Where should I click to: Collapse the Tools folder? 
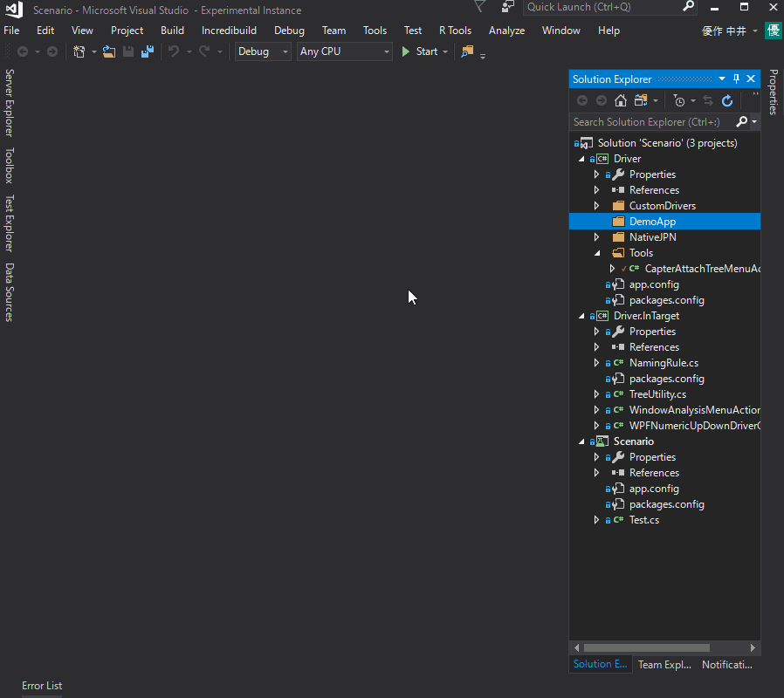597,253
